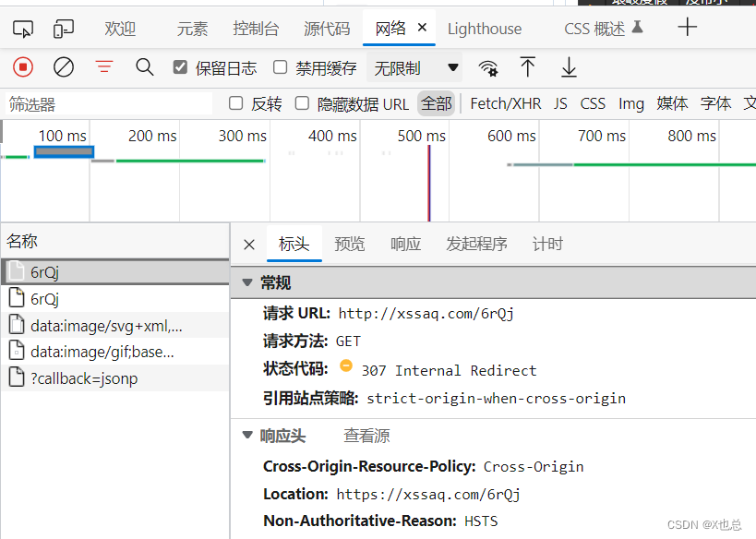Screen dimensions: 756x539
Task: Close the 网络 tab
Action: [422, 28]
